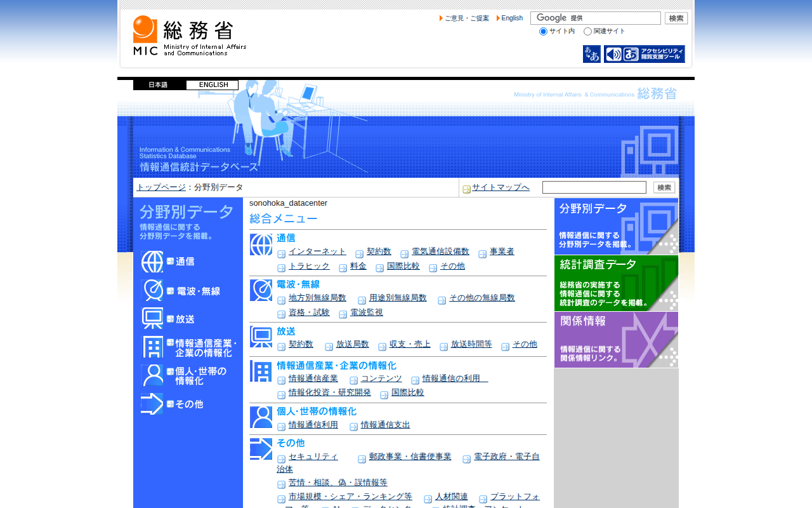Open the 電波監視 link
This screenshot has height=508, width=812.
(367, 312)
